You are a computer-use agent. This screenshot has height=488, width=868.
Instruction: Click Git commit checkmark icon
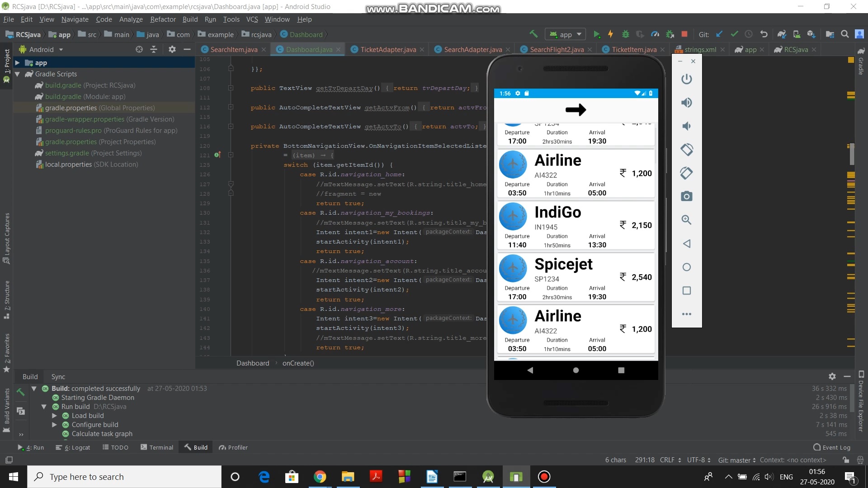pos(735,34)
